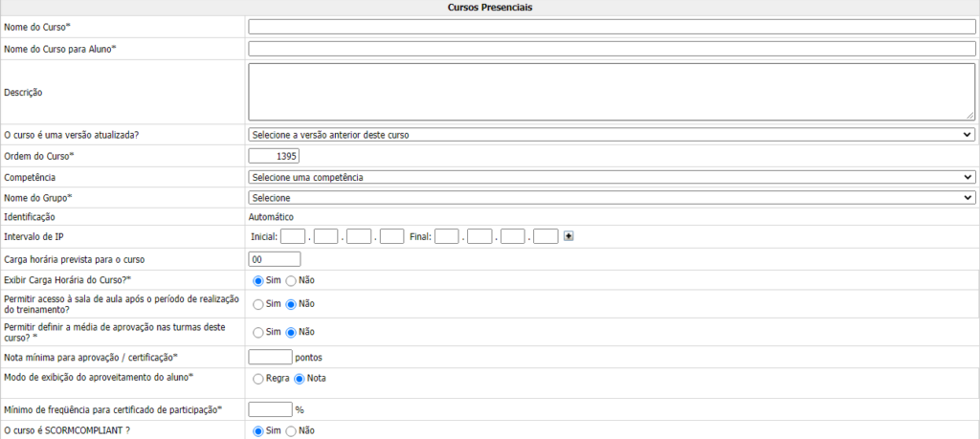Click inside the Descrição text area
This screenshot has height=439, width=980.
(x=611, y=92)
